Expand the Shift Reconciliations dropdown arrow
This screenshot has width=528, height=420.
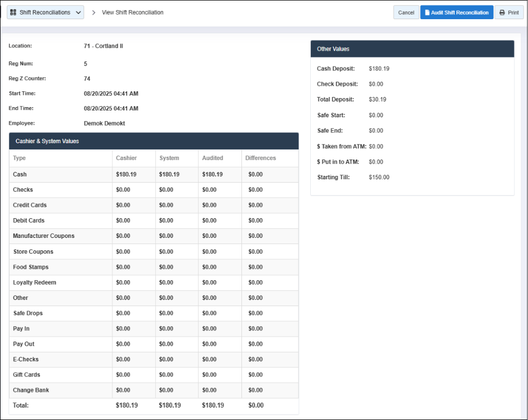[x=78, y=12]
